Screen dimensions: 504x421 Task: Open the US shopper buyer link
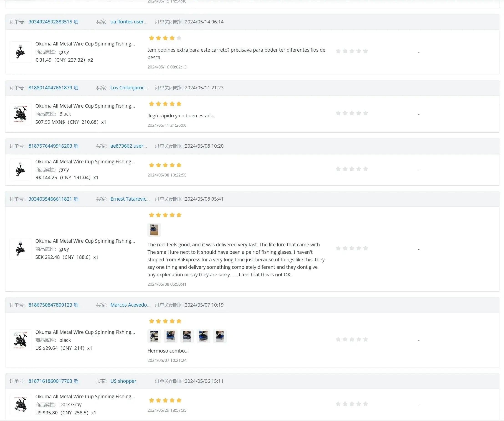[123, 381]
